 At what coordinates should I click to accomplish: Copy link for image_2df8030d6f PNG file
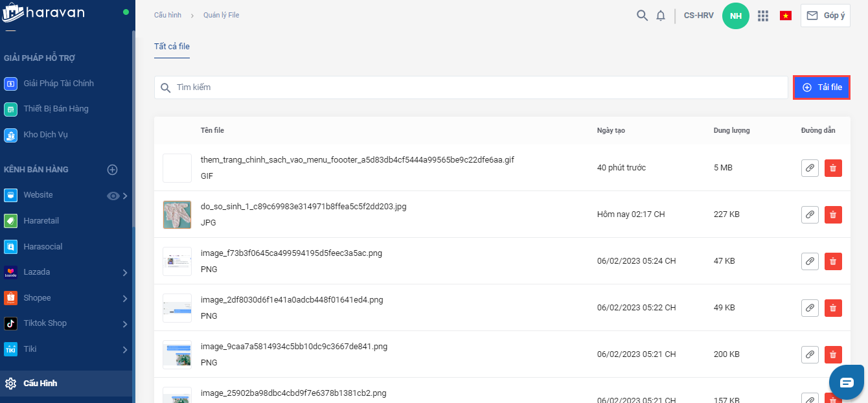(x=810, y=308)
